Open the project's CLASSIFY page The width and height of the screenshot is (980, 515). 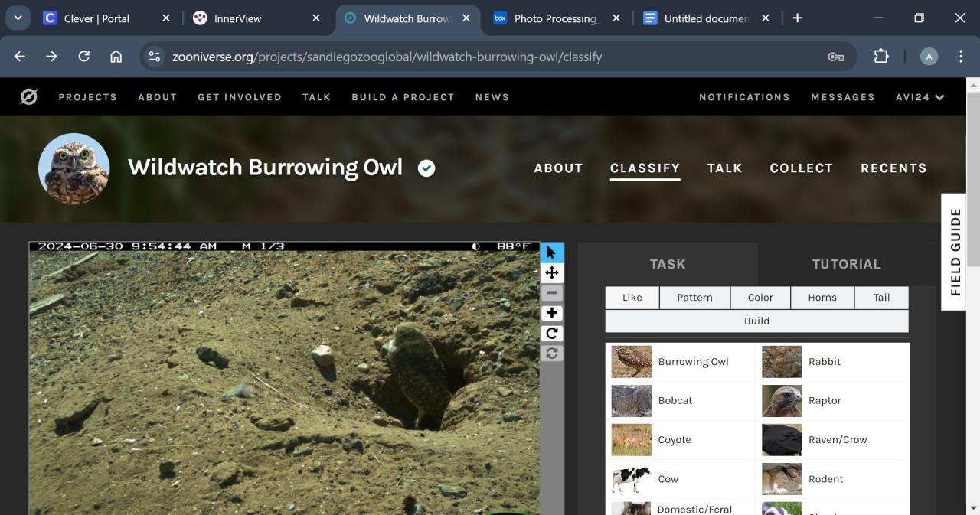click(645, 168)
